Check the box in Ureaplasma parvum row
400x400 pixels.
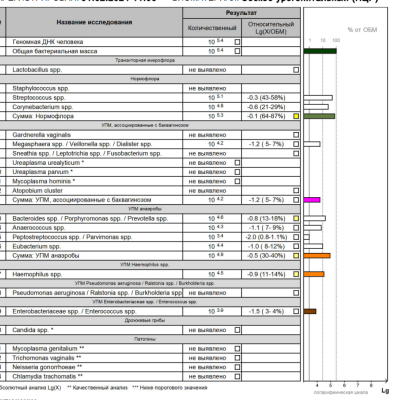pyautogui.click(x=237, y=172)
